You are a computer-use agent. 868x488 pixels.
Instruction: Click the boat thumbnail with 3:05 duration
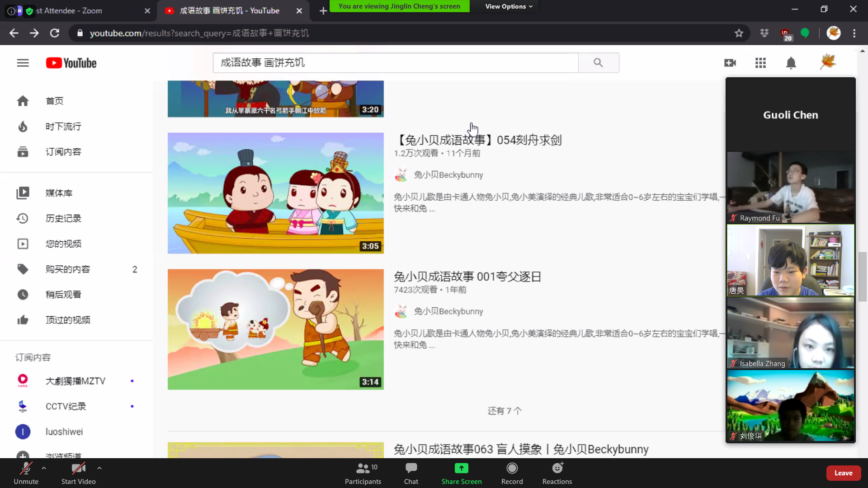pos(276,193)
